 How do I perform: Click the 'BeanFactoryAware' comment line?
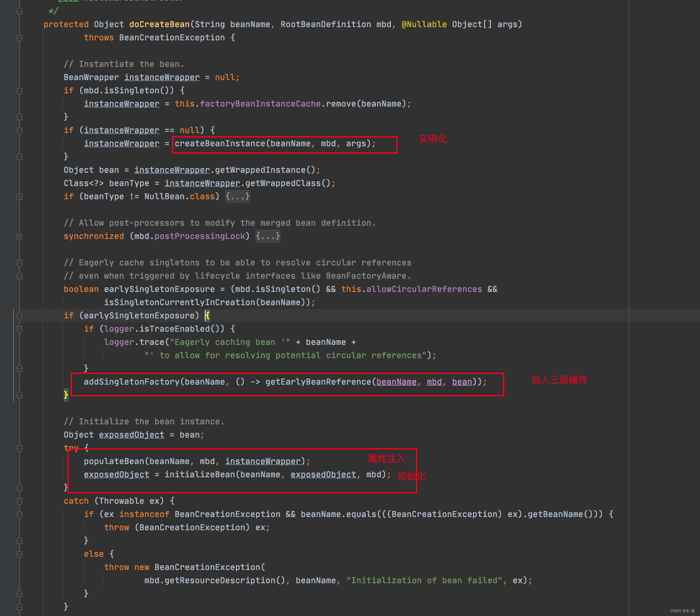(x=238, y=276)
